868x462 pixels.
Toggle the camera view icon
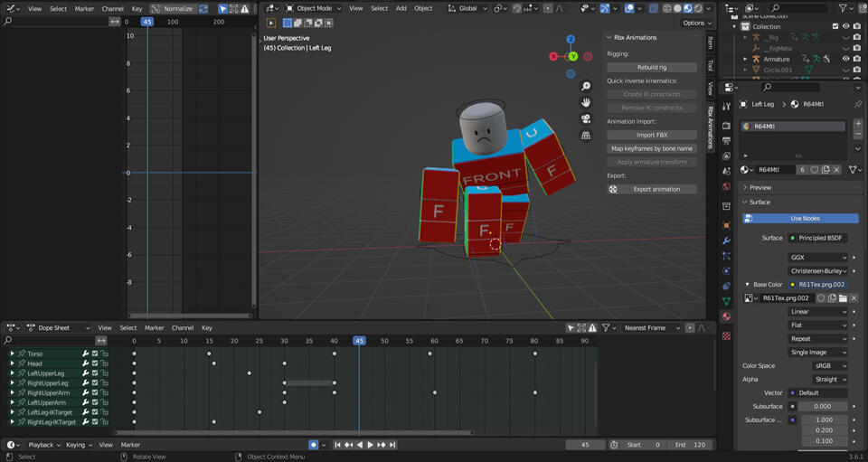click(x=586, y=119)
